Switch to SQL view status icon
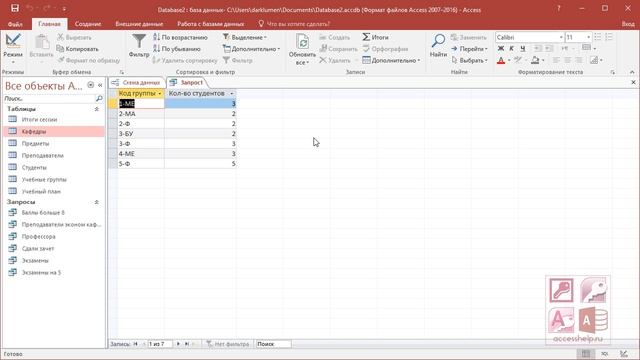The height and width of the screenshot is (360, 640). [605, 354]
